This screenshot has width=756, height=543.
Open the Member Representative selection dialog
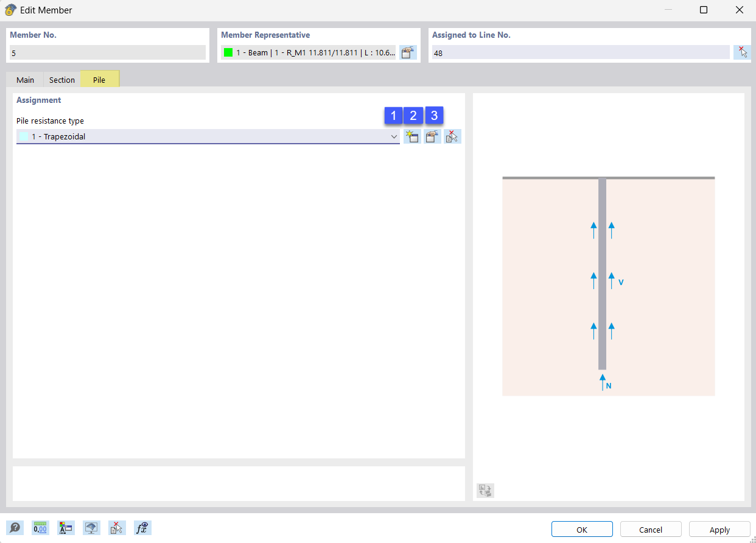coord(407,52)
